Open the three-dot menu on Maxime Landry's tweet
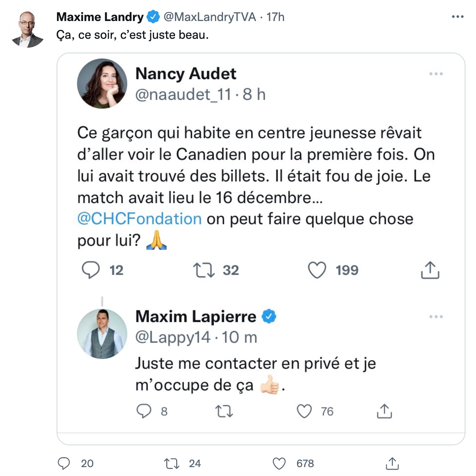This screenshot has height=476, width=476. (457, 17)
